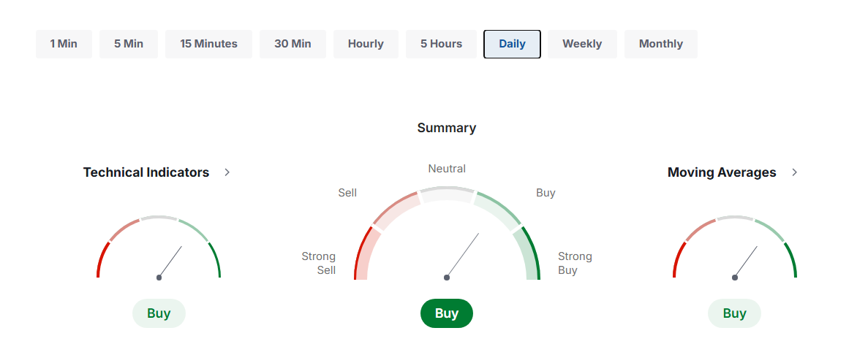Choose the 15 Minutes timeframe tab
Screen dimensions: 868x355
208,44
